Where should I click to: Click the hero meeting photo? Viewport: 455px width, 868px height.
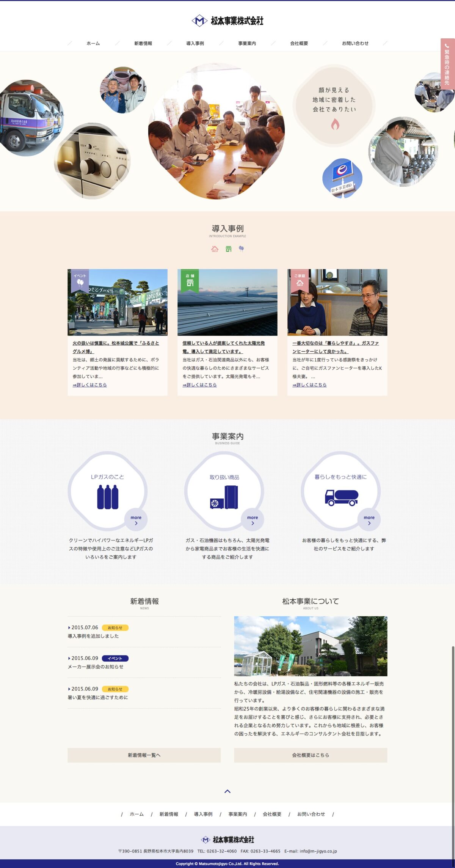(x=217, y=131)
